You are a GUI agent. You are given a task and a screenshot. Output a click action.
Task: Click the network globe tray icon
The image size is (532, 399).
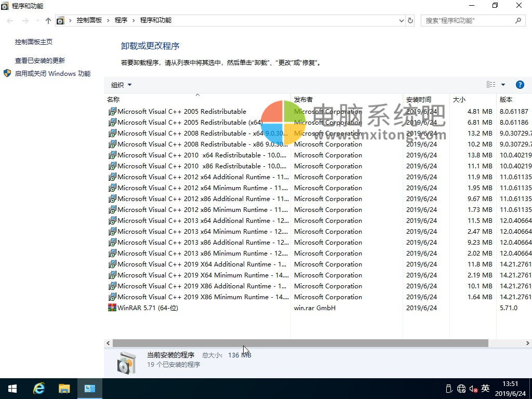(461, 389)
